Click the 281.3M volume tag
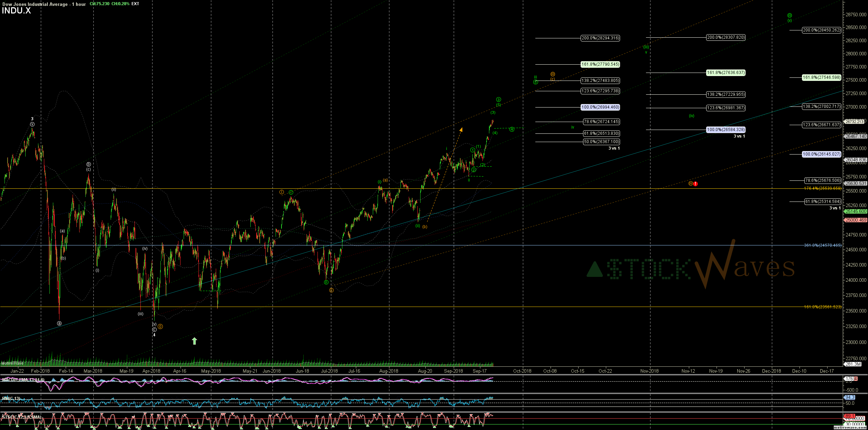This screenshot has width=868, height=430. tap(853, 364)
